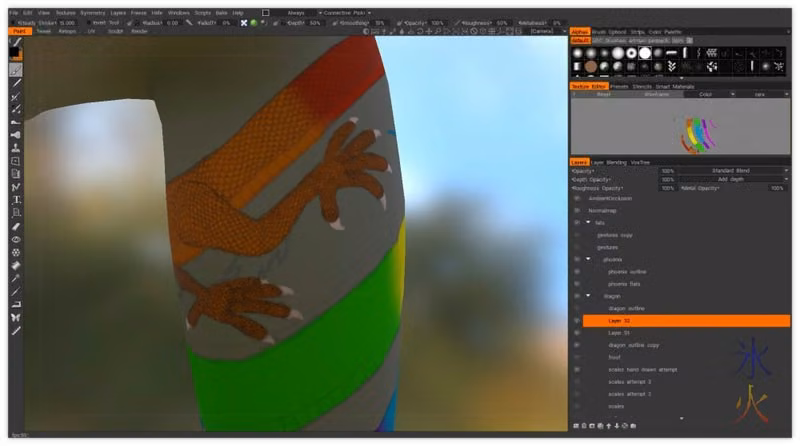Toggle visibility of scales hand drawn attempt layer
This screenshot has width=800, height=446.
(x=577, y=370)
